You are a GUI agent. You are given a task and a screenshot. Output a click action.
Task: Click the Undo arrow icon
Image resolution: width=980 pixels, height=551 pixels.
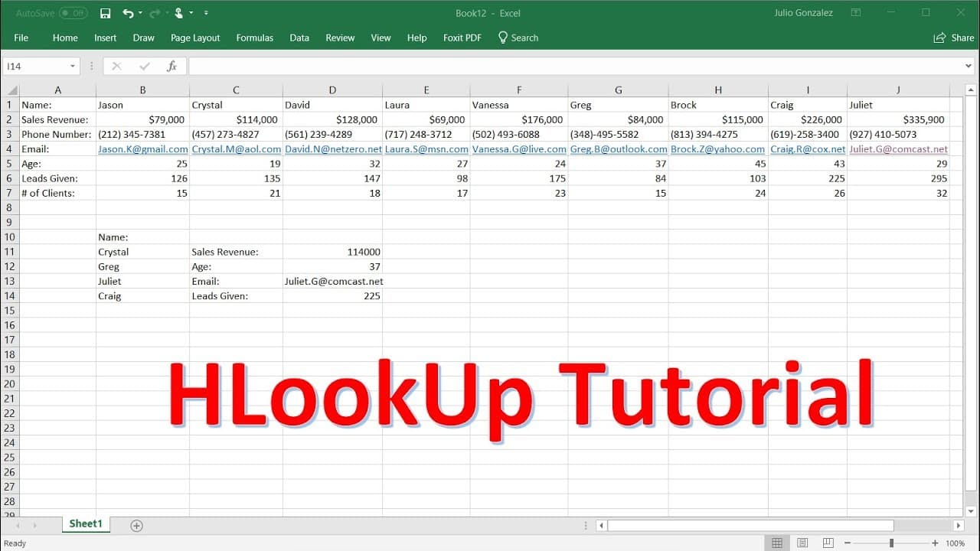tap(128, 13)
